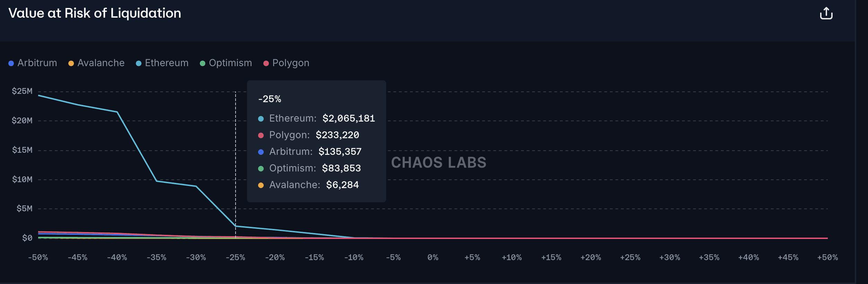Click the +50% x-axis tick label

[827, 258]
